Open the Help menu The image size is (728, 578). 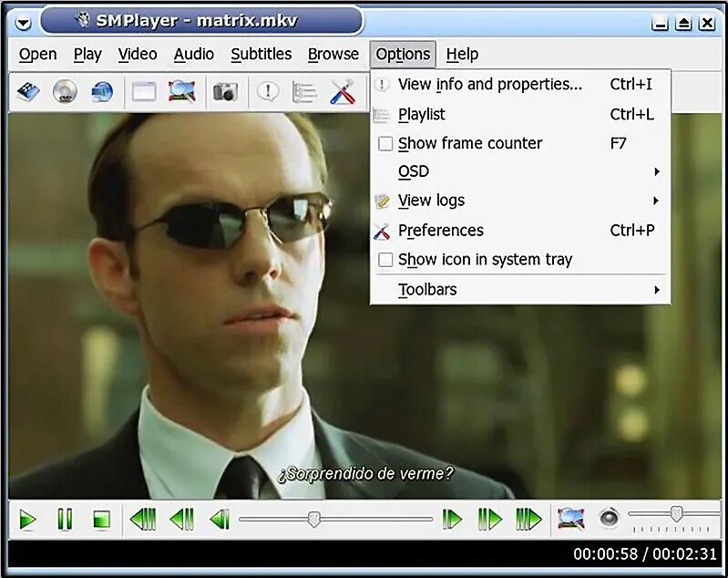click(x=462, y=55)
